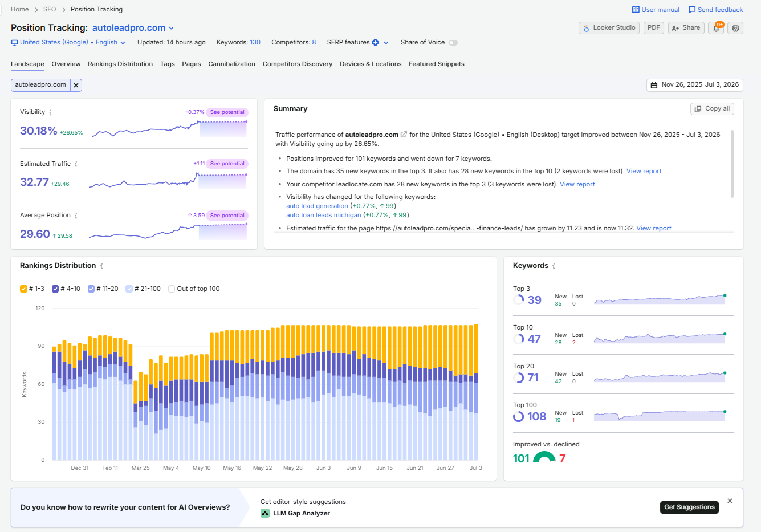Uncheck the # 21-100 legend checkbox

(x=129, y=289)
